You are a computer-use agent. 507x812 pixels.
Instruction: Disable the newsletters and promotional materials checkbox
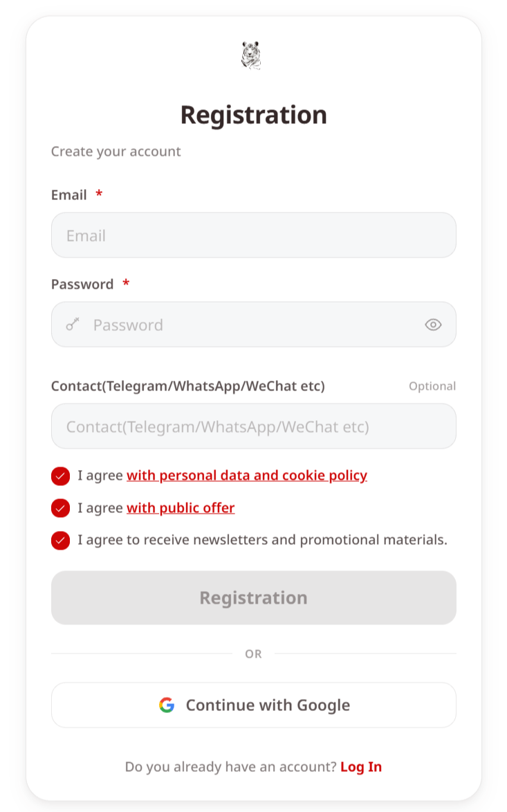[x=61, y=540]
